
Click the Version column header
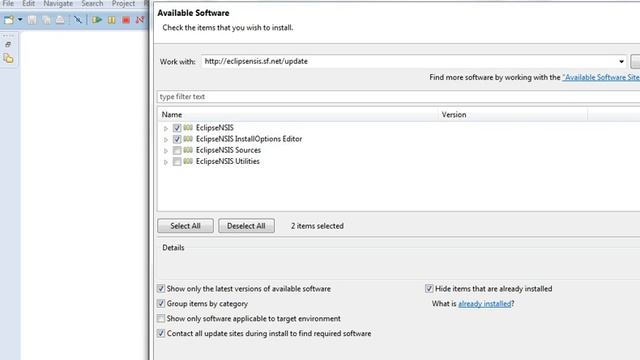coord(513,115)
